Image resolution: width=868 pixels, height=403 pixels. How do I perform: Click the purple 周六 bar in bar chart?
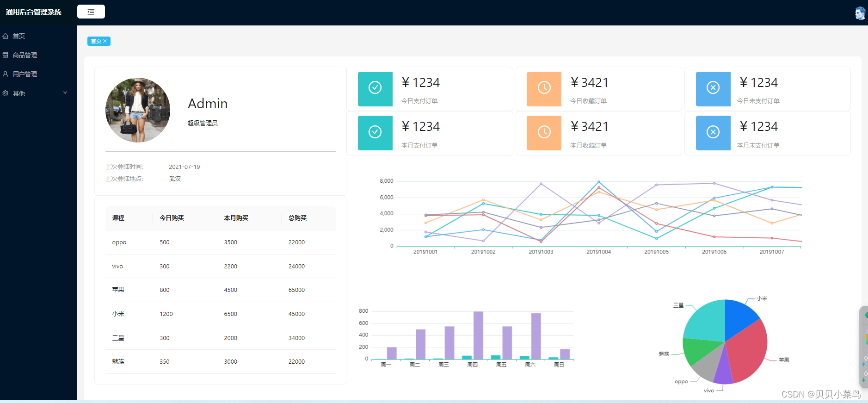[536, 336]
